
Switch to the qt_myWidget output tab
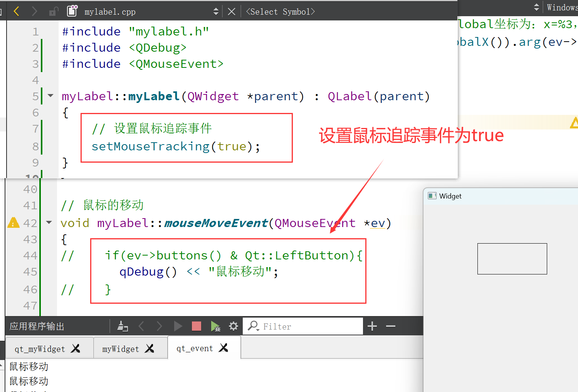(x=40, y=349)
